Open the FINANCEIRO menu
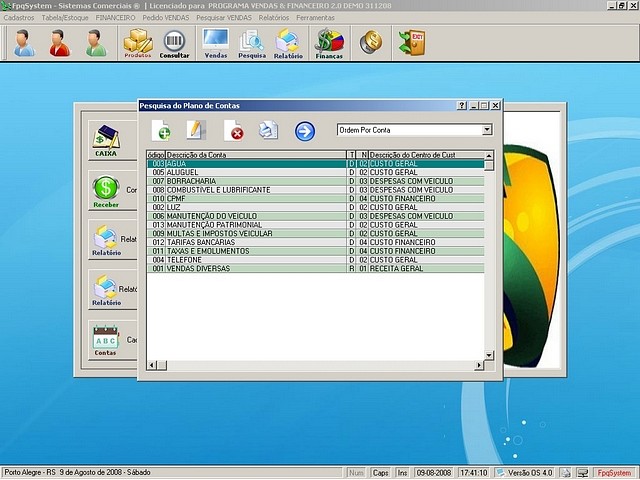The height and width of the screenshot is (480, 640). click(x=115, y=18)
